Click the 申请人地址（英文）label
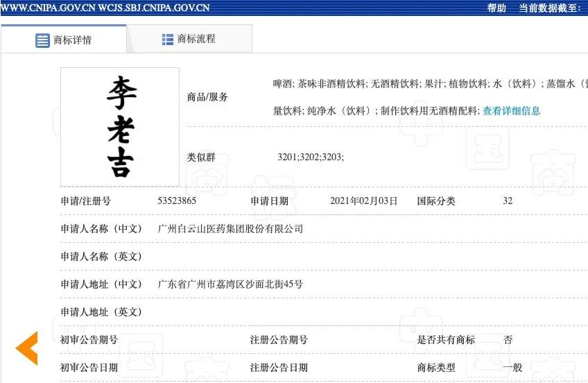This screenshot has height=383, width=588. [x=101, y=312]
